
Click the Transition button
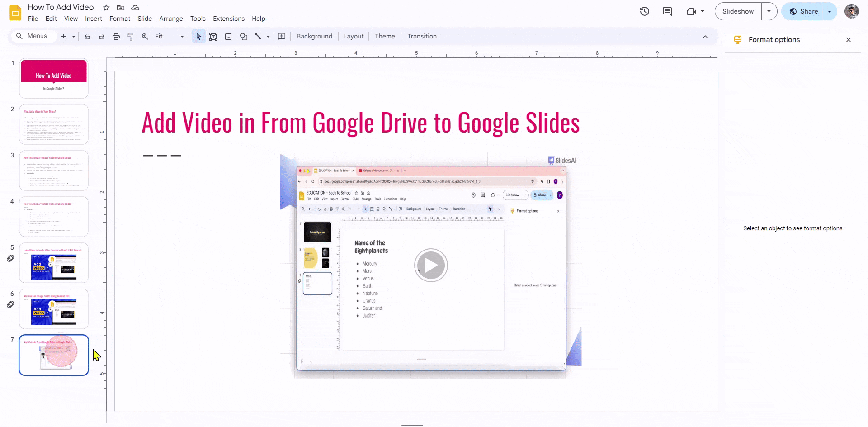(422, 37)
